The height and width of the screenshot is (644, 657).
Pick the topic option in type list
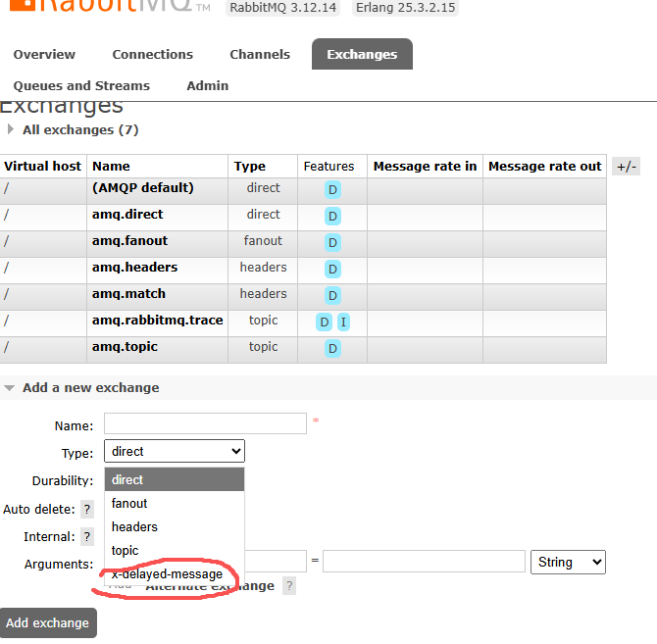(126, 551)
